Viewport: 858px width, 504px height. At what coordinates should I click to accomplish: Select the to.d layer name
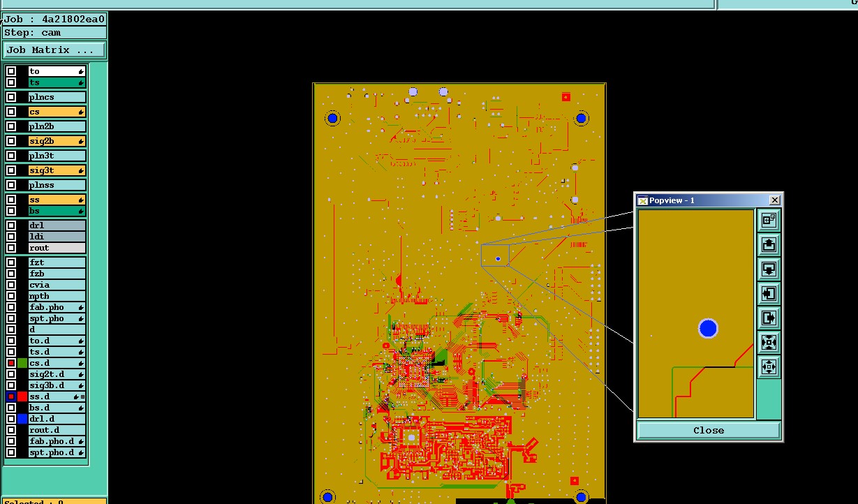click(x=57, y=341)
